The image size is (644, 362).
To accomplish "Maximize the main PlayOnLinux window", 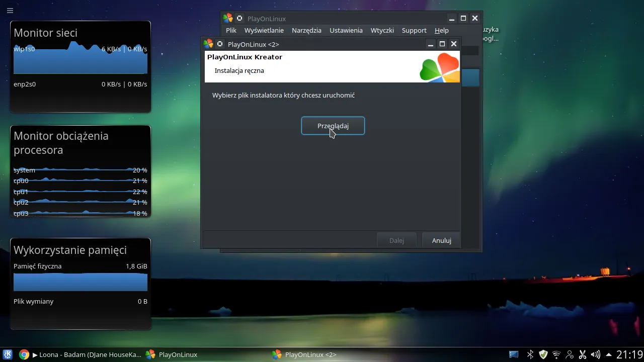I will [x=463, y=18].
